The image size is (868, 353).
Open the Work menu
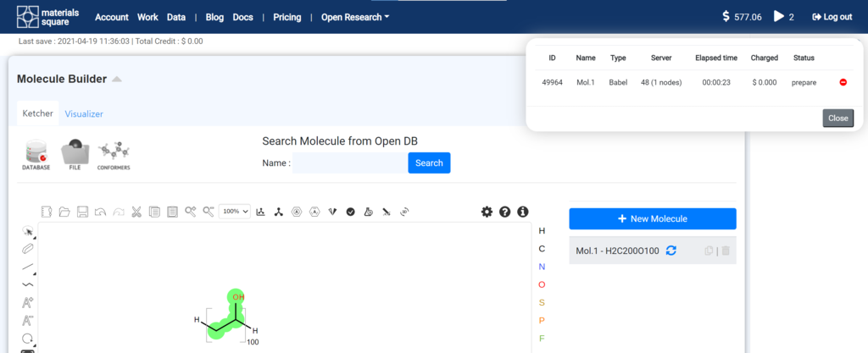[x=147, y=17]
